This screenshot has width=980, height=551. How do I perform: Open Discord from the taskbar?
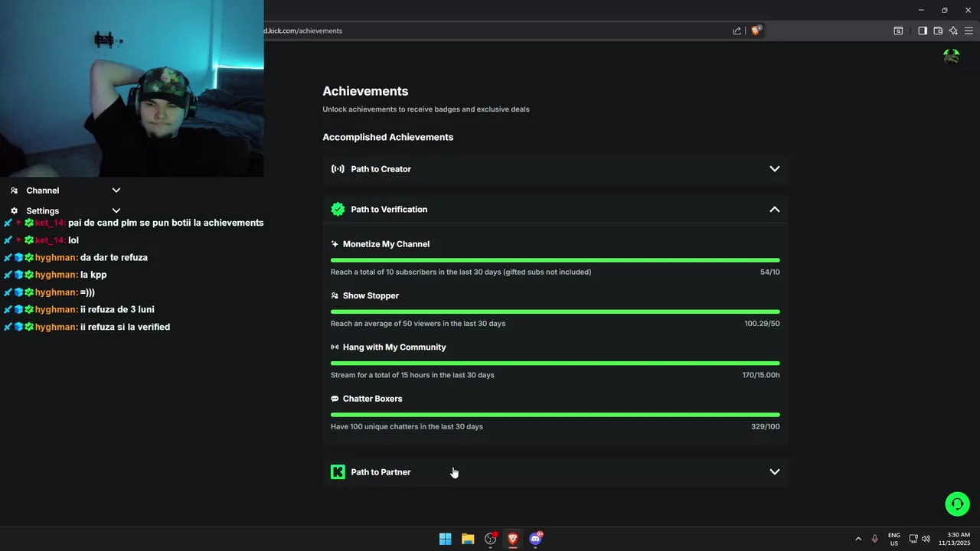click(536, 539)
